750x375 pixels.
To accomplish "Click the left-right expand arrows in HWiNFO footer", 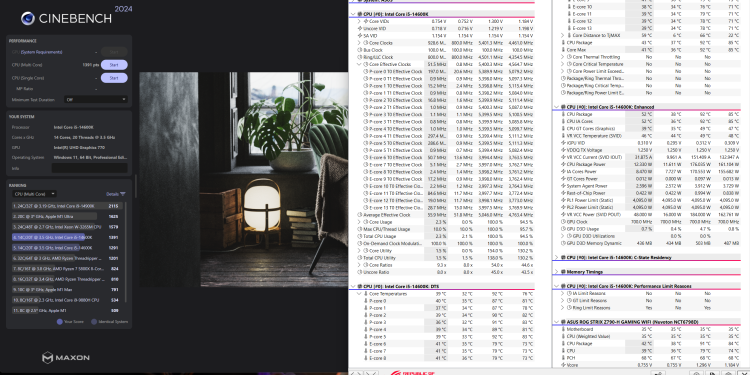I will 356,373.
